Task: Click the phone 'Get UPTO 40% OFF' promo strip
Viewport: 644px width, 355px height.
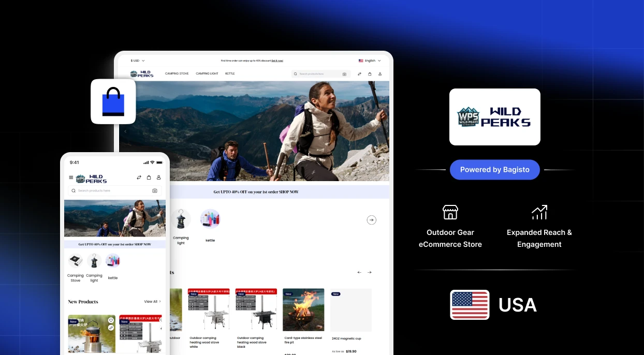Action: pyautogui.click(x=115, y=244)
